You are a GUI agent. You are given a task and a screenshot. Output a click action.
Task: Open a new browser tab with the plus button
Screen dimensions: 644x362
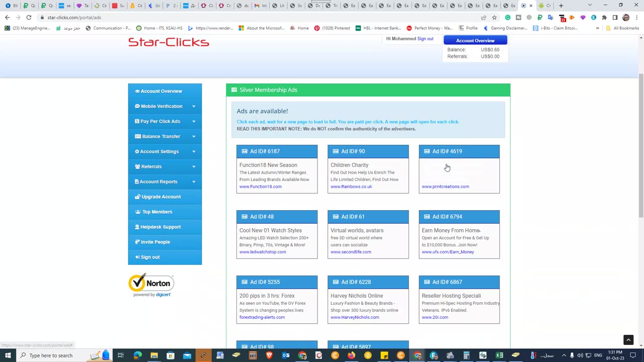561,6
